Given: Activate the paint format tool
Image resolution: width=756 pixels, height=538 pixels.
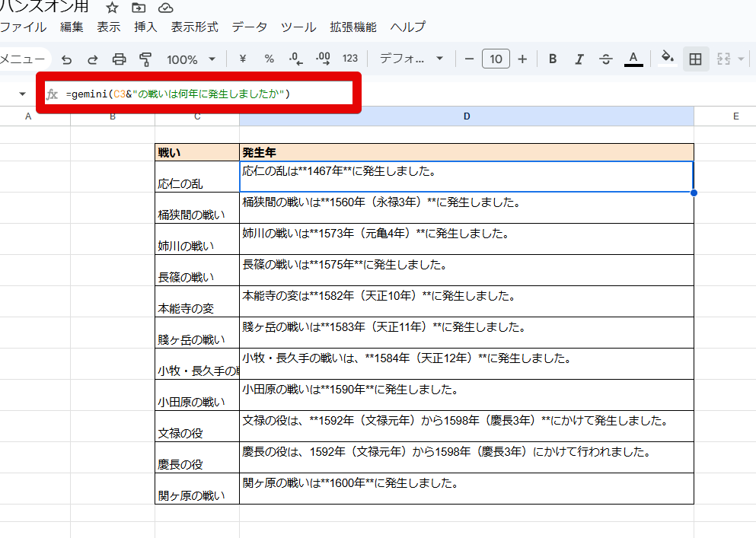Looking at the screenshot, I should pos(145,59).
